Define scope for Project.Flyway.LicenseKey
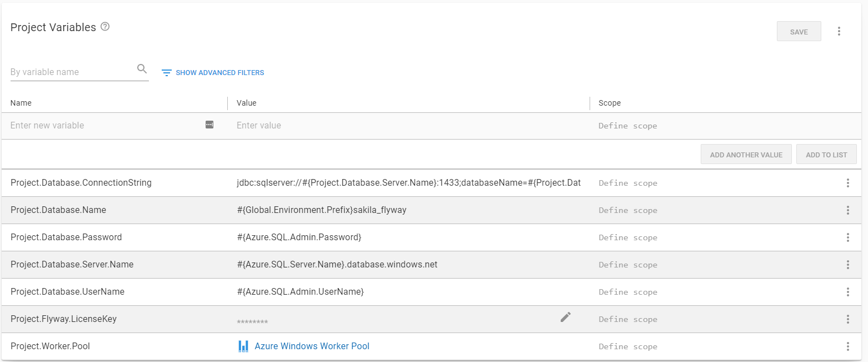The image size is (868, 362). point(628,319)
